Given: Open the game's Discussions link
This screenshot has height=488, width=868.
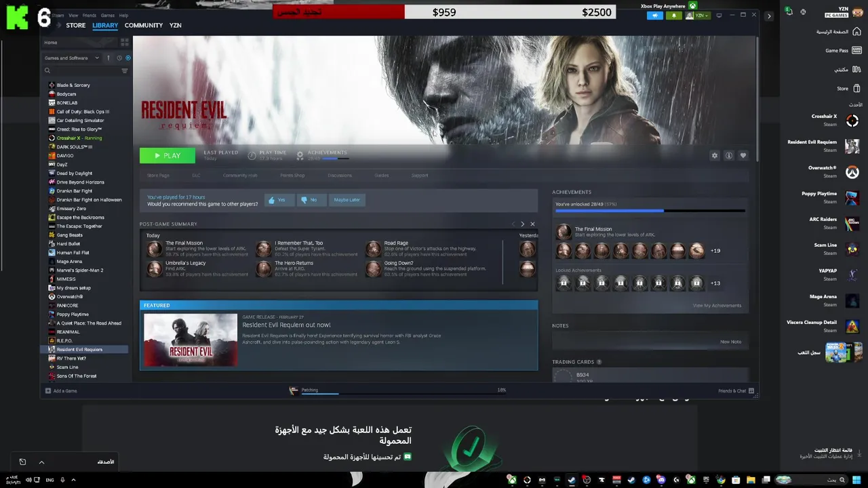Looking at the screenshot, I should click(340, 176).
